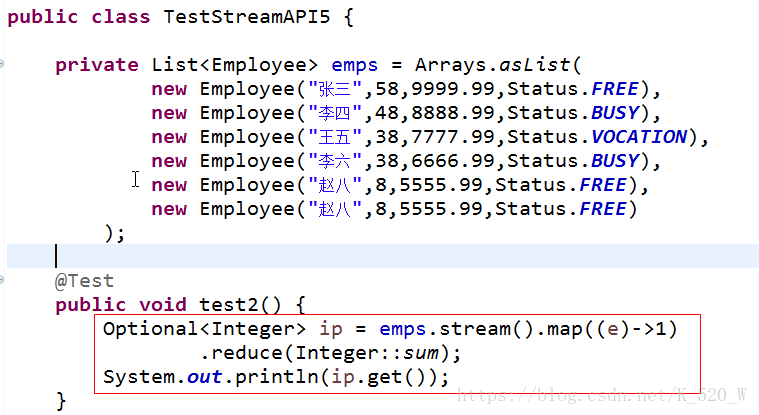Click the age 38 in the 王五 row
The image size is (759, 415).
(387, 137)
